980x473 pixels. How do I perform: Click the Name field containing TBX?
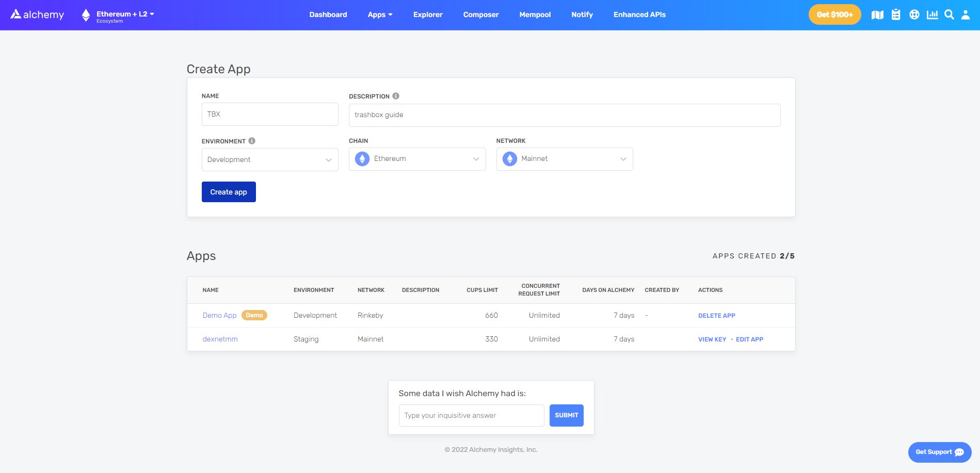click(x=270, y=114)
